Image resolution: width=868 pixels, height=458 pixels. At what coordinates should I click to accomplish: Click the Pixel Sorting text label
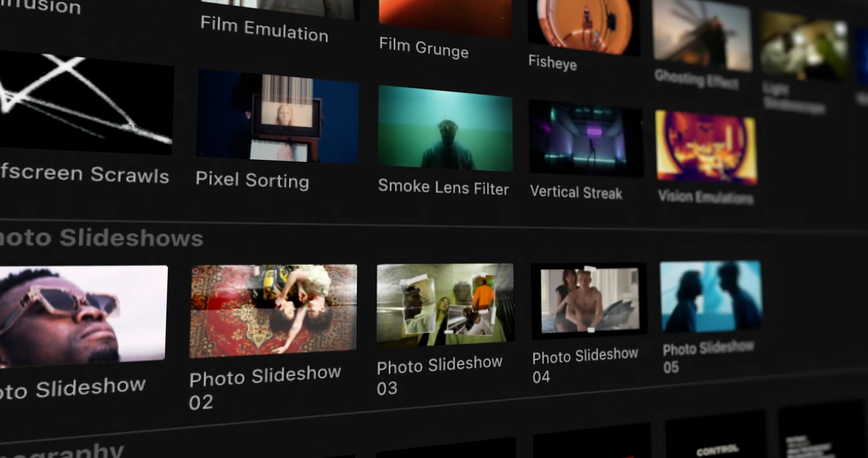[252, 180]
